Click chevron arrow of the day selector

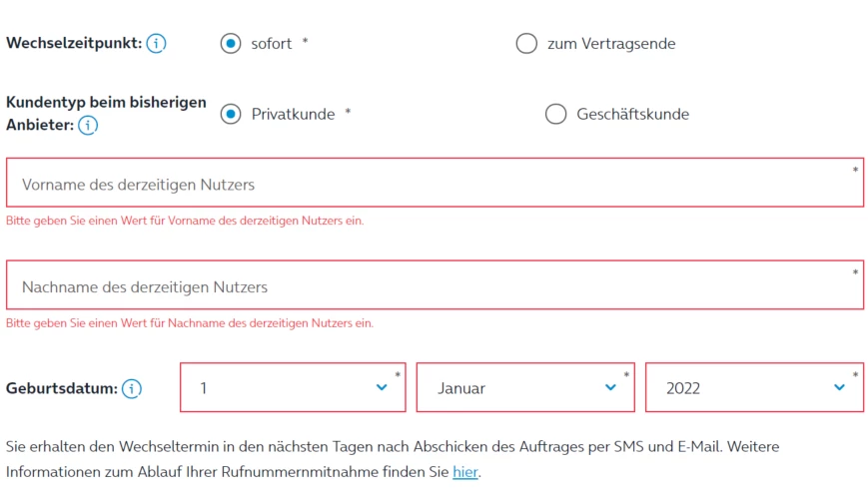tap(382, 388)
